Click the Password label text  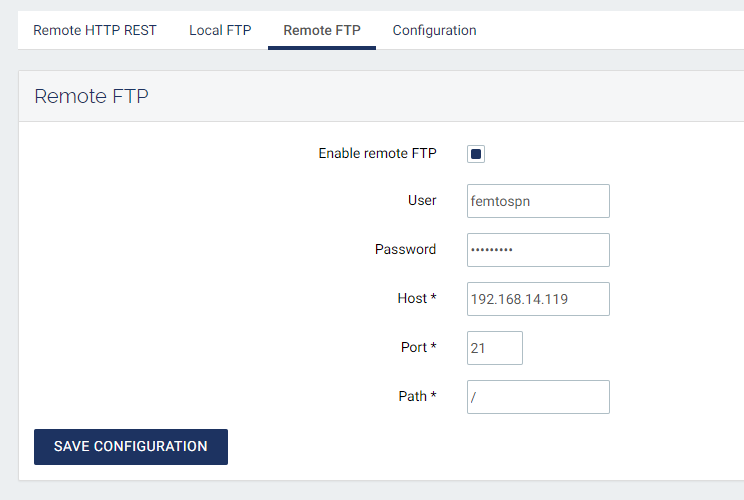coord(405,249)
